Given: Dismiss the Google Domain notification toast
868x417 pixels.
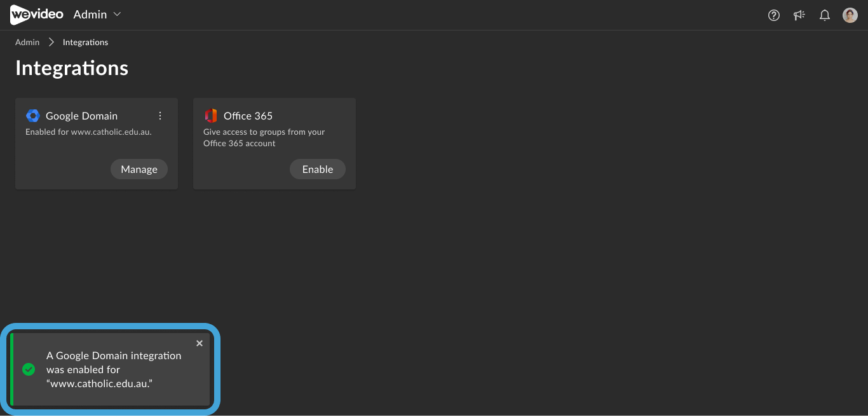Looking at the screenshot, I should click(x=200, y=343).
